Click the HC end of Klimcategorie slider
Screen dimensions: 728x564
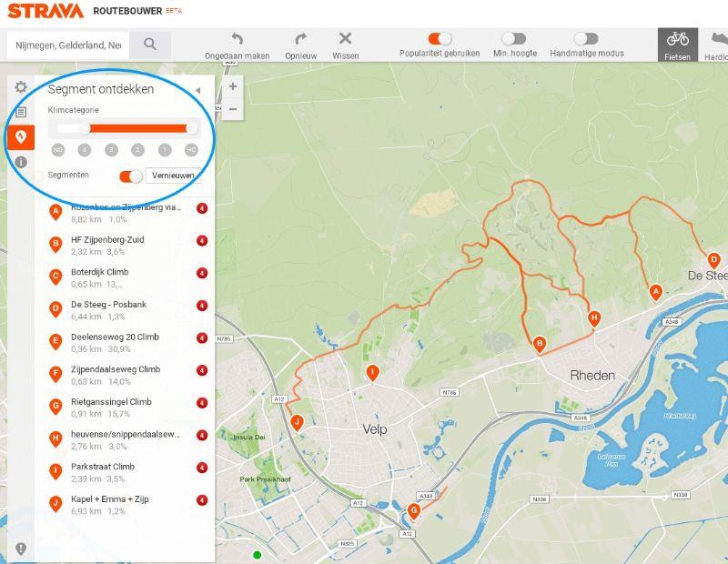coord(191,129)
